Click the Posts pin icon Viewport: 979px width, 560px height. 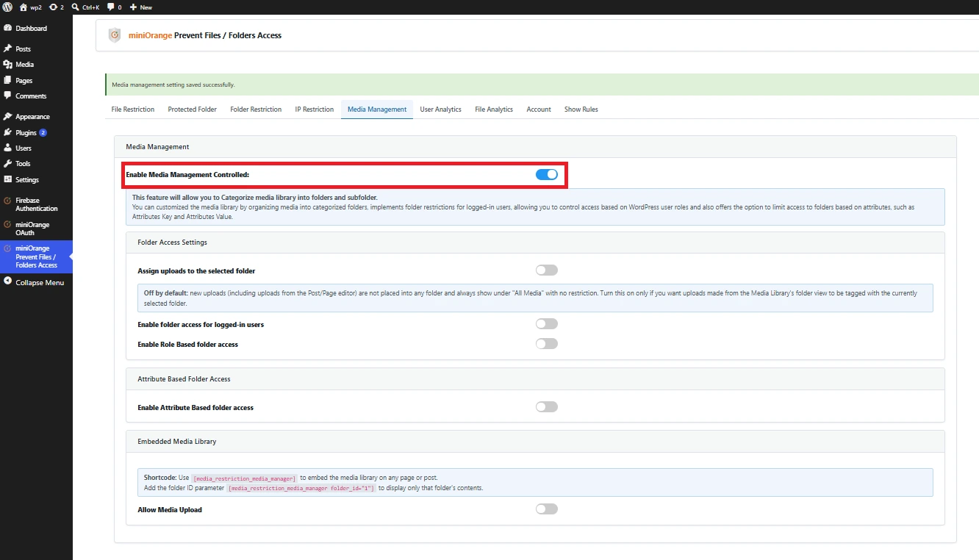click(7, 49)
